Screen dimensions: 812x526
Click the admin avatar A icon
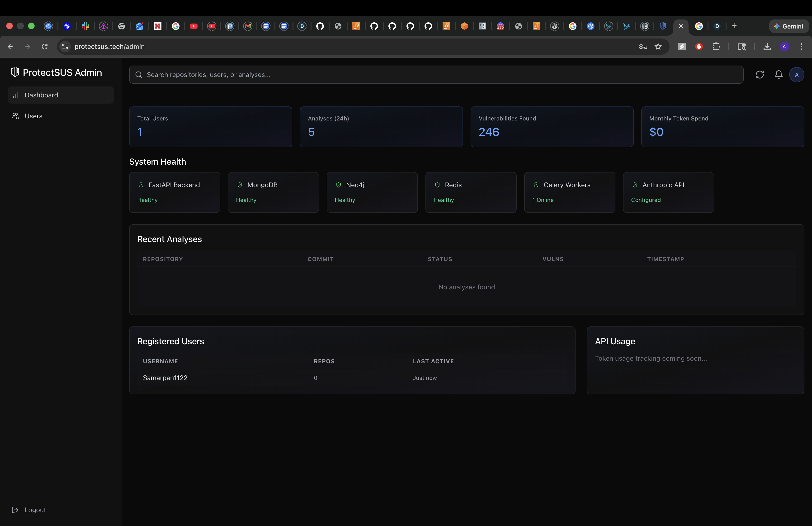click(x=797, y=75)
